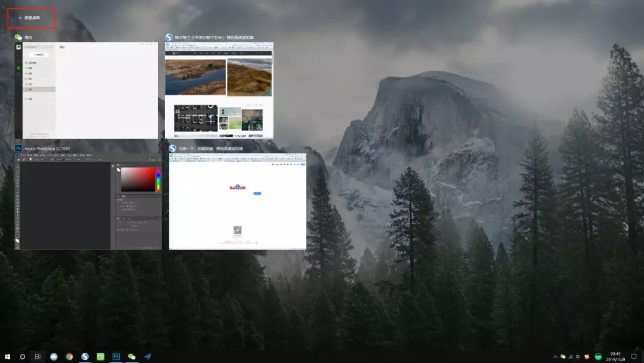Open the blue paper plane taskbar icon

tap(147, 356)
